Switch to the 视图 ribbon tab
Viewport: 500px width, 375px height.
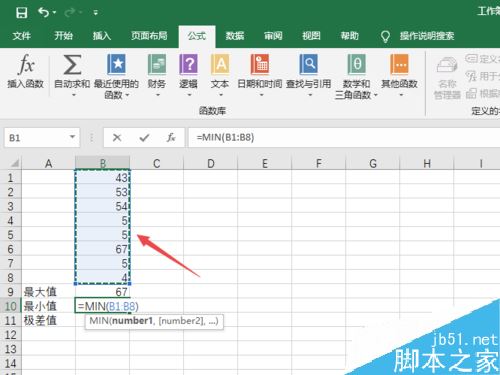coord(311,35)
